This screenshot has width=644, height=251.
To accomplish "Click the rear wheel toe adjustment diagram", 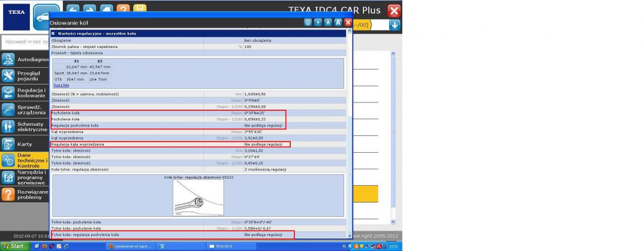I will pos(198,198).
